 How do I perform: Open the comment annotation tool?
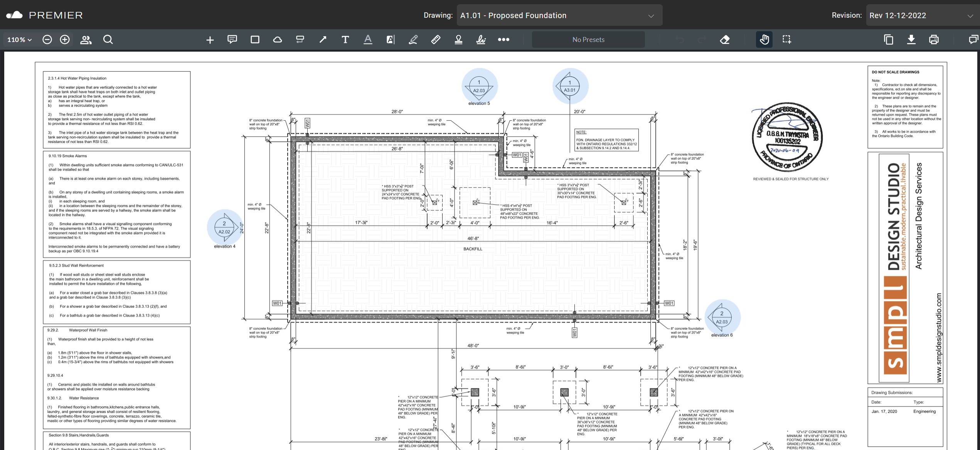232,39
